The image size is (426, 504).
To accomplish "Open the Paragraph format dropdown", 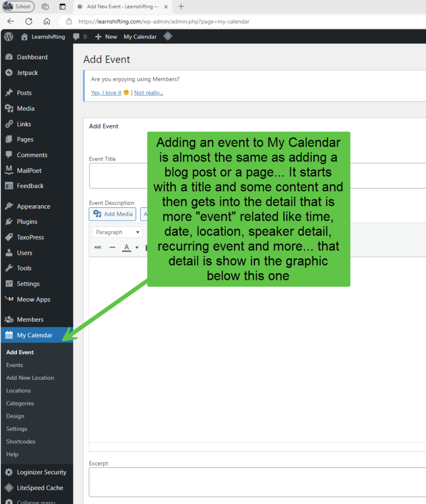I will pos(117,232).
